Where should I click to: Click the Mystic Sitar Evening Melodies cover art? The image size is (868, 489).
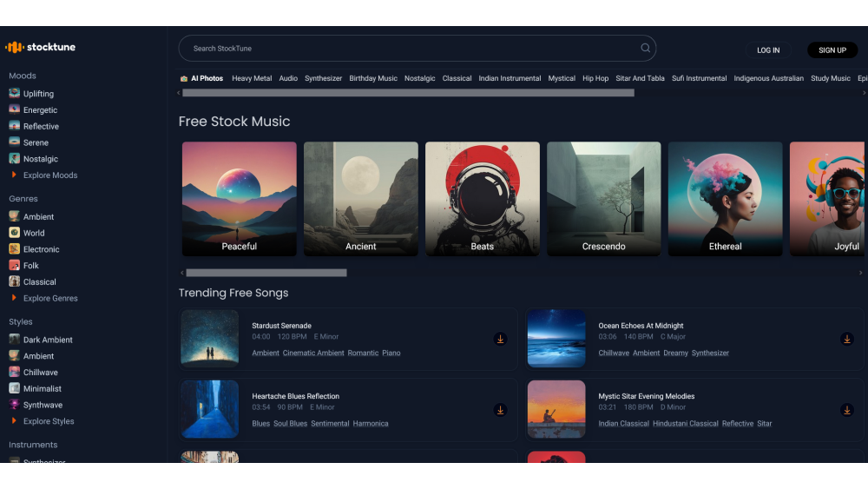click(556, 409)
